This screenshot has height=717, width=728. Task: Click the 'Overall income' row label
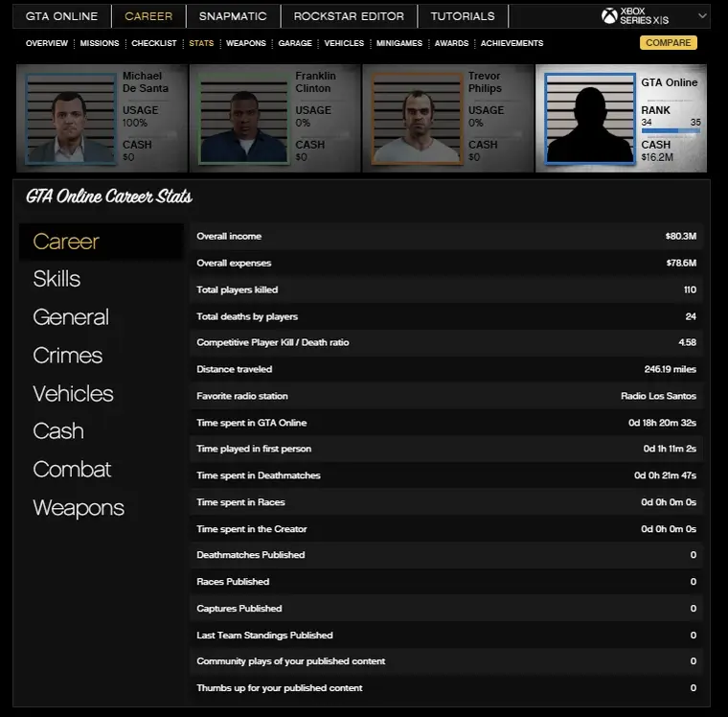[x=229, y=236]
